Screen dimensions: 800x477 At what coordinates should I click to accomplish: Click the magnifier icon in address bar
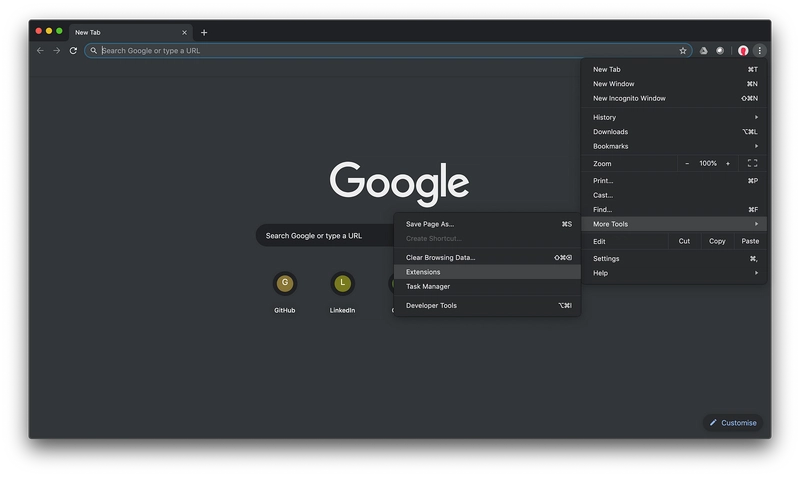point(94,51)
